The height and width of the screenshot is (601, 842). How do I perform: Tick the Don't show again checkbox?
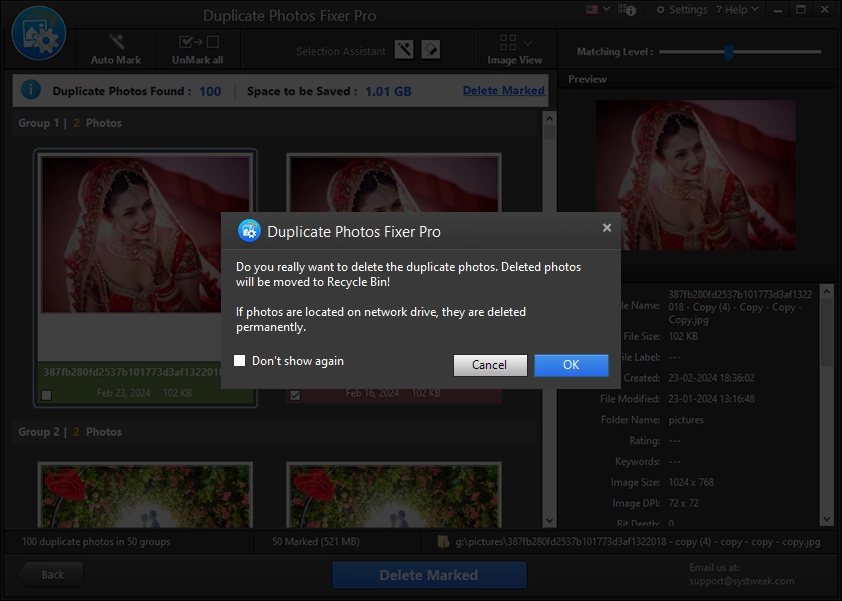point(239,360)
